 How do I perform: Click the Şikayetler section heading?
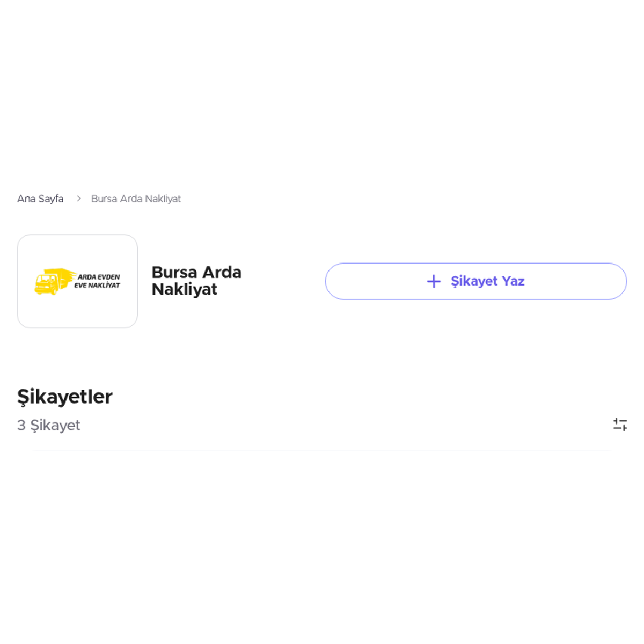point(65,397)
